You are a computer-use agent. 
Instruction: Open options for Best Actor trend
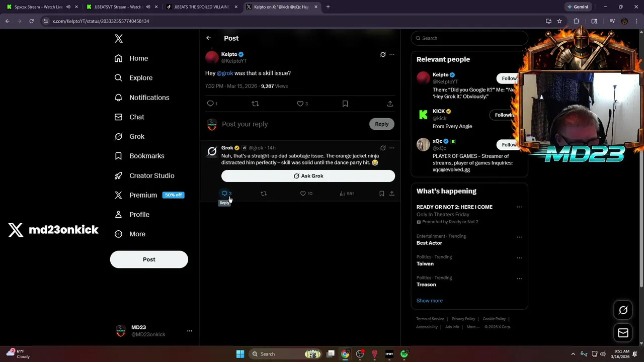(519, 237)
